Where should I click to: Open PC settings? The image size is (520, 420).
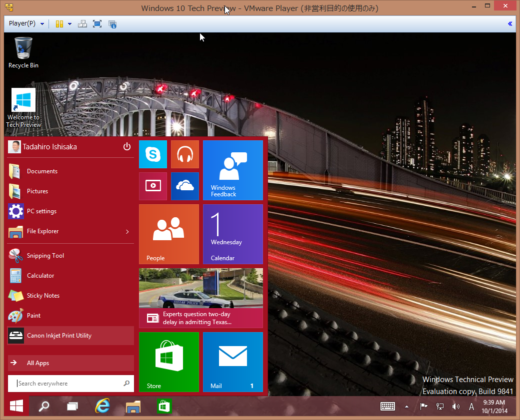point(42,211)
